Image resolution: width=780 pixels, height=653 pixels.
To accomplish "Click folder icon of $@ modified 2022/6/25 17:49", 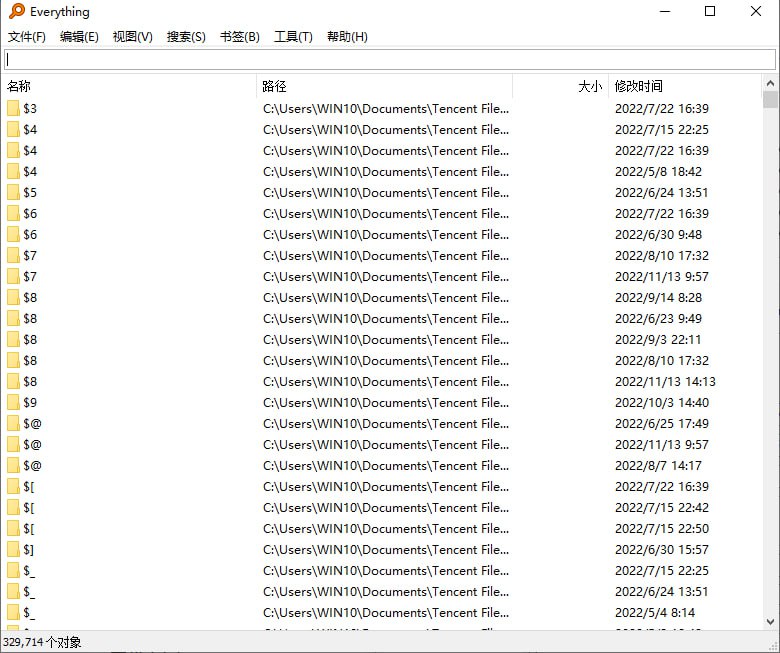I will tap(13, 424).
